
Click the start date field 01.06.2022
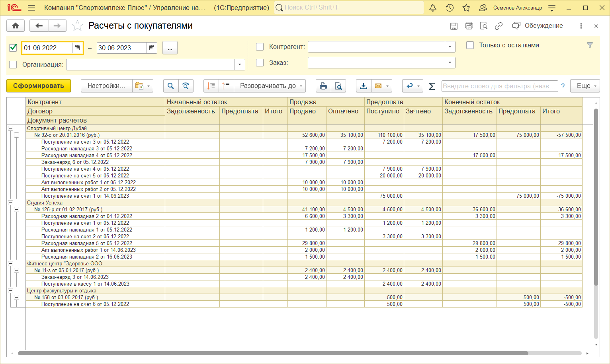47,48
